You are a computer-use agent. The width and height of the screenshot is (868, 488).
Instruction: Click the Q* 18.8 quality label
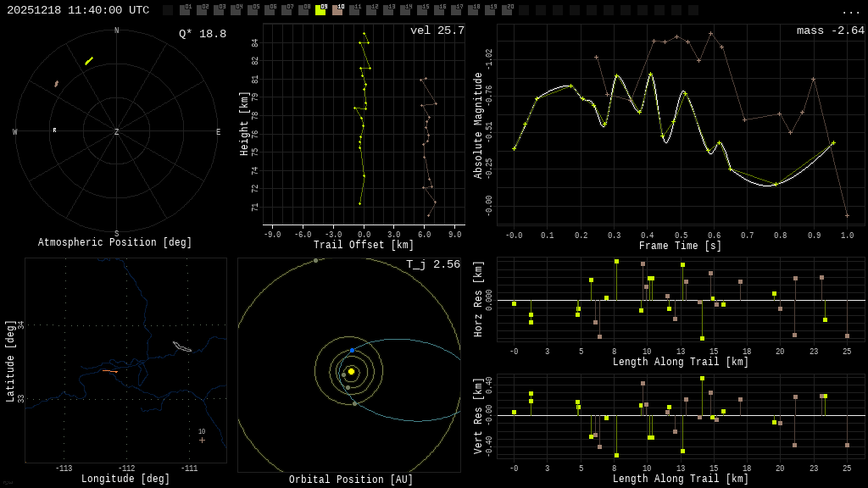click(x=203, y=34)
